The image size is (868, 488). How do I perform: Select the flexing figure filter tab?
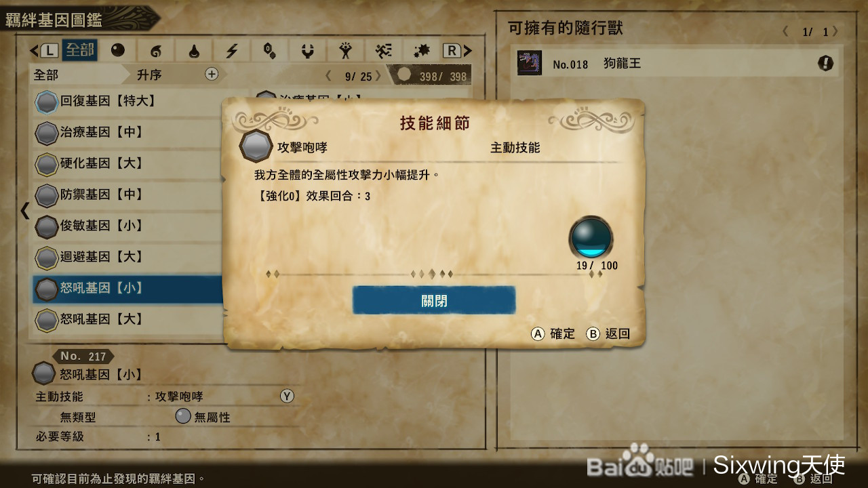click(346, 51)
